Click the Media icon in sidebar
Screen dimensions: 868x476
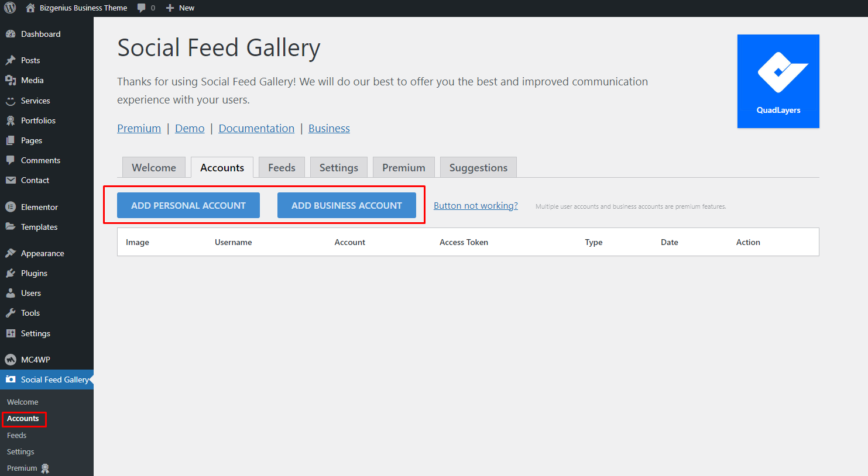[x=11, y=80]
